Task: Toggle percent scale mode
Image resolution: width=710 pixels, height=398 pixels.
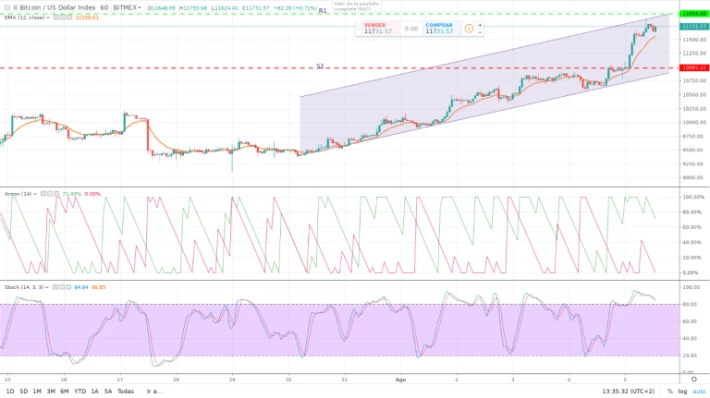Action: tap(670, 391)
